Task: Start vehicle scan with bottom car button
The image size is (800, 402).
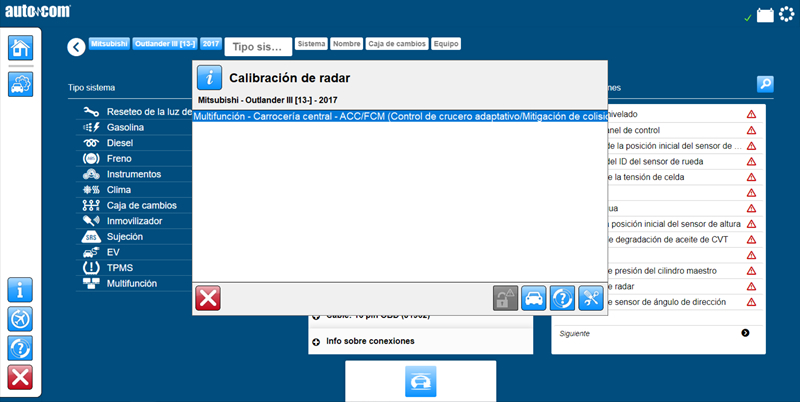Action: coord(420,381)
